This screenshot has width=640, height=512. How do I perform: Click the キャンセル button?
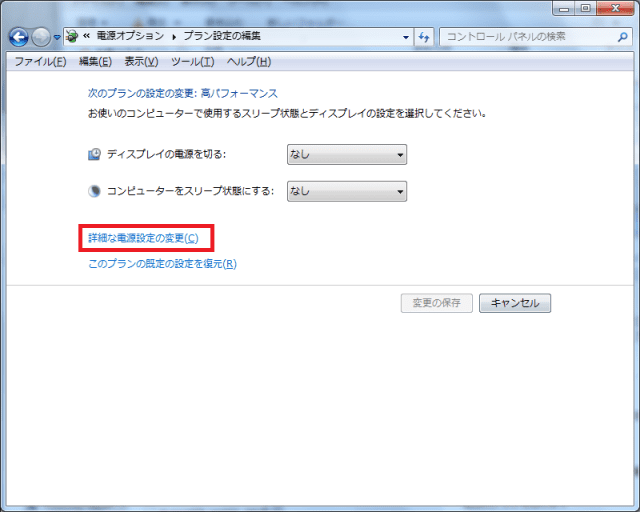pyautogui.click(x=515, y=303)
